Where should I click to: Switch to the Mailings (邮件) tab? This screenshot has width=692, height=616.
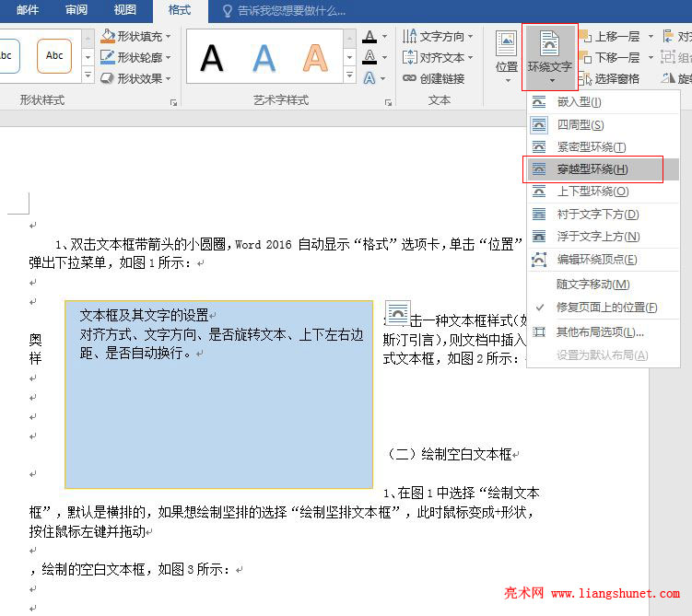point(28,10)
